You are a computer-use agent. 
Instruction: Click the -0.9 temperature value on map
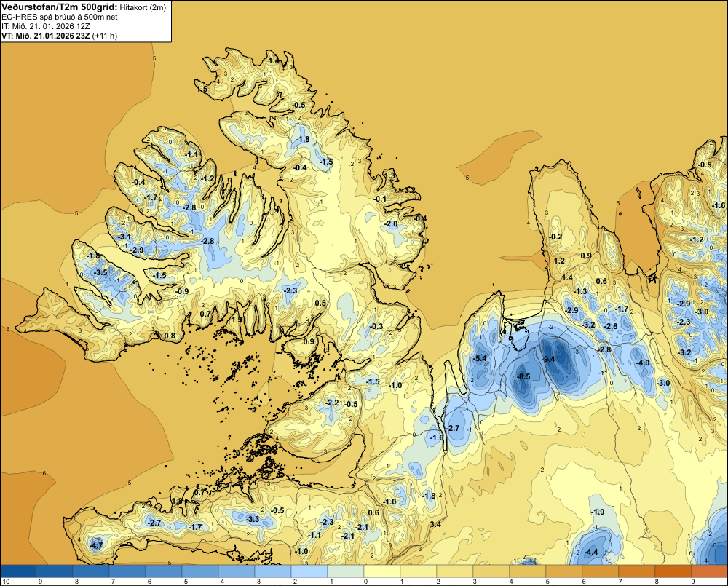[x=183, y=291]
